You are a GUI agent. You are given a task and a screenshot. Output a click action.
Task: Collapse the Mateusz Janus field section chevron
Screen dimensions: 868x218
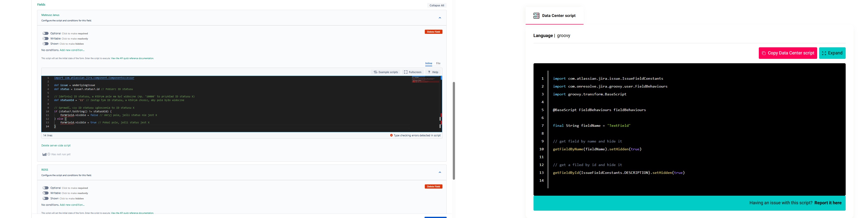pyautogui.click(x=440, y=18)
